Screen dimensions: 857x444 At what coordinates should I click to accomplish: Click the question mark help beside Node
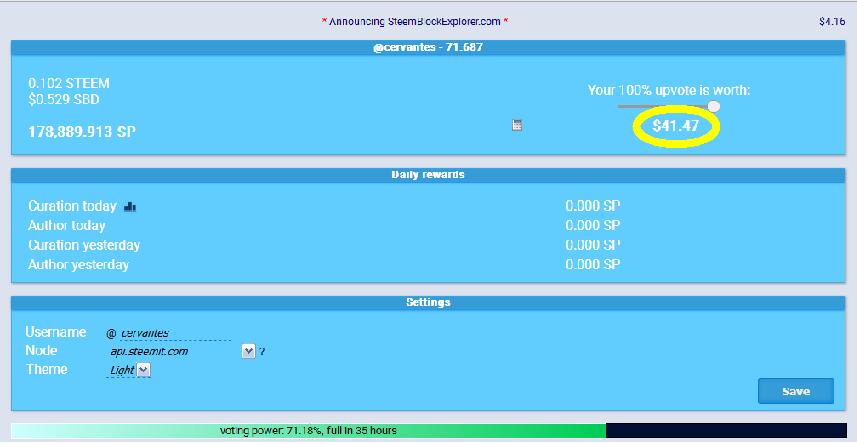coord(262,352)
